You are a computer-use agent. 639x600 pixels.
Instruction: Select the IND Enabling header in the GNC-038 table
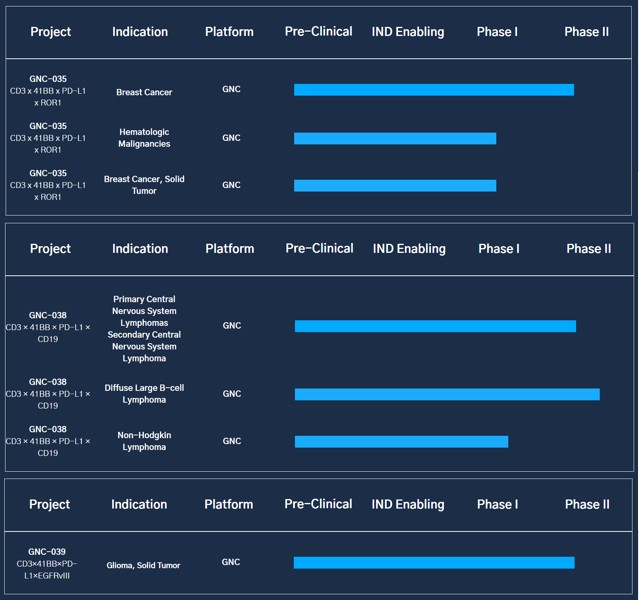(408, 249)
